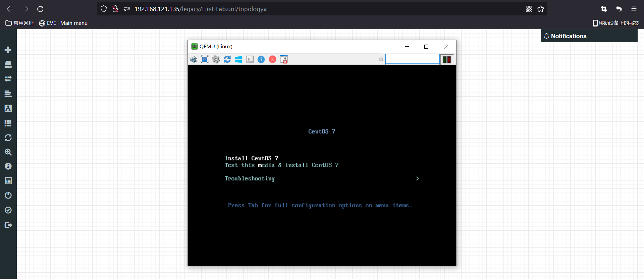The image size is (644, 279).
Task: Click the undo arrow icon in browser toolbar
Action: tap(619, 9)
